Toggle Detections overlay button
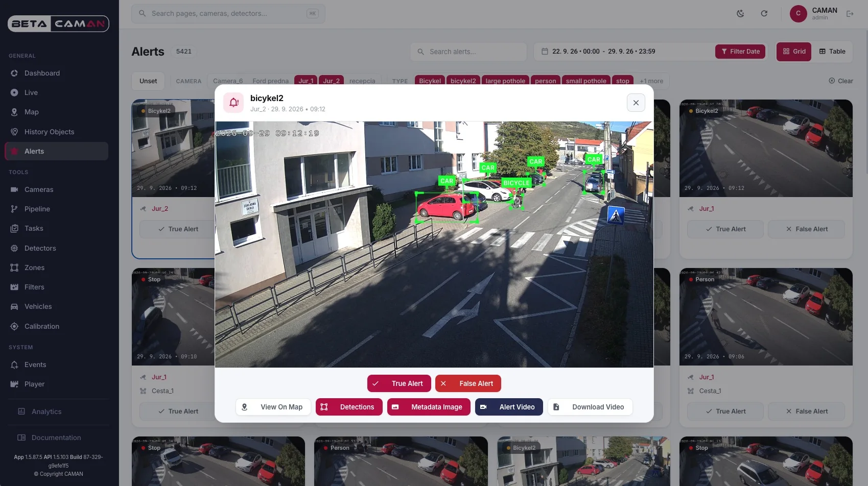The image size is (868, 486). (x=349, y=407)
